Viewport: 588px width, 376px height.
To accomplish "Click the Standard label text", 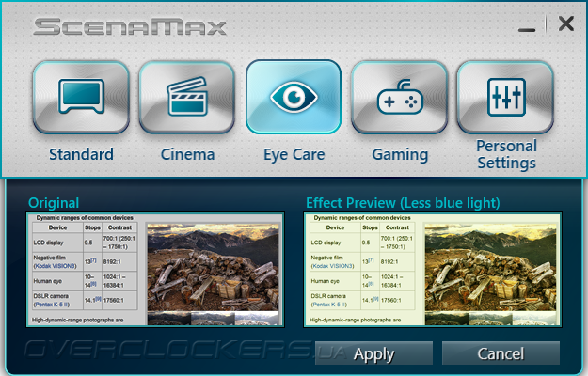I will click(81, 154).
